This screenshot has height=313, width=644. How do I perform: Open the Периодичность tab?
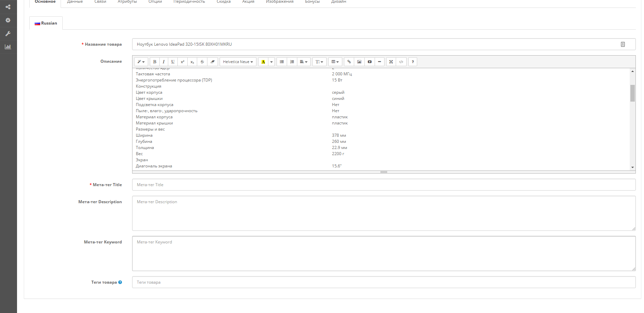coord(189,2)
